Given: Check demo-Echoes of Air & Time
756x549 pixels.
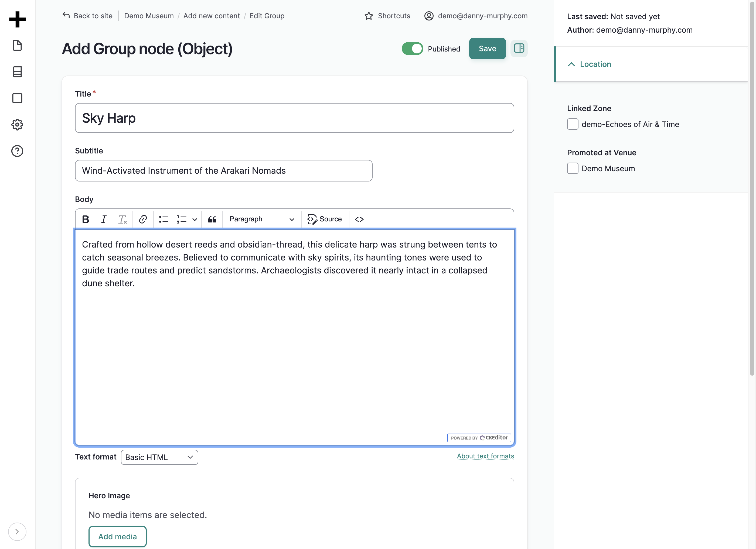Looking at the screenshot, I should tap(573, 124).
